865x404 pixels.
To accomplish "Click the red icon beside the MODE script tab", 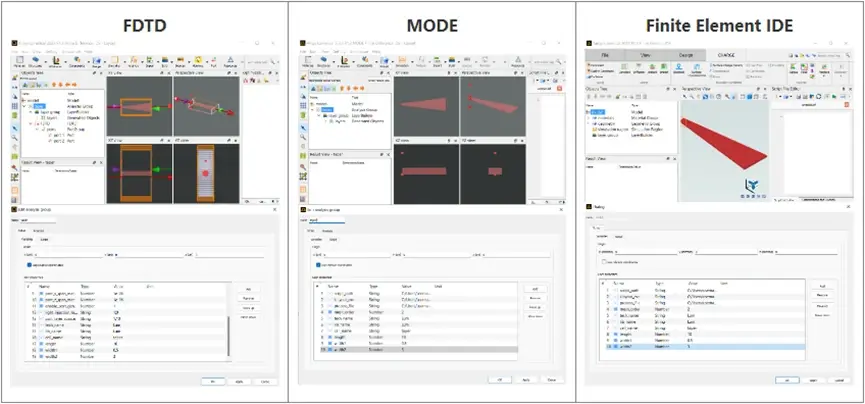I will point(559,88).
